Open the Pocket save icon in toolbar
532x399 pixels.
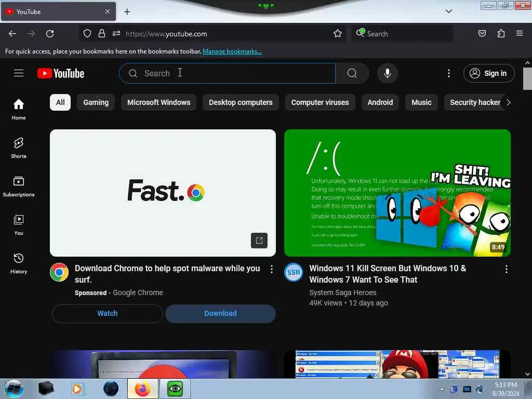(x=482, y=34)
